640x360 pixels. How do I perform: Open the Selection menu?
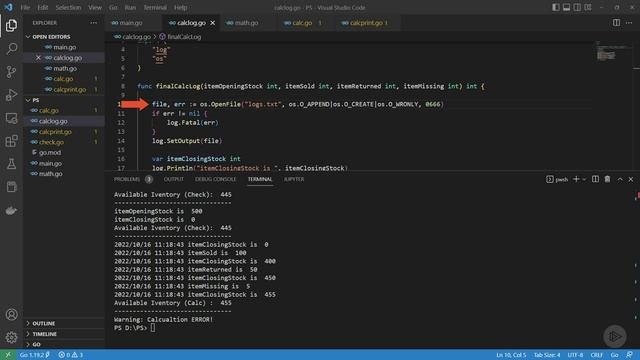68,7
